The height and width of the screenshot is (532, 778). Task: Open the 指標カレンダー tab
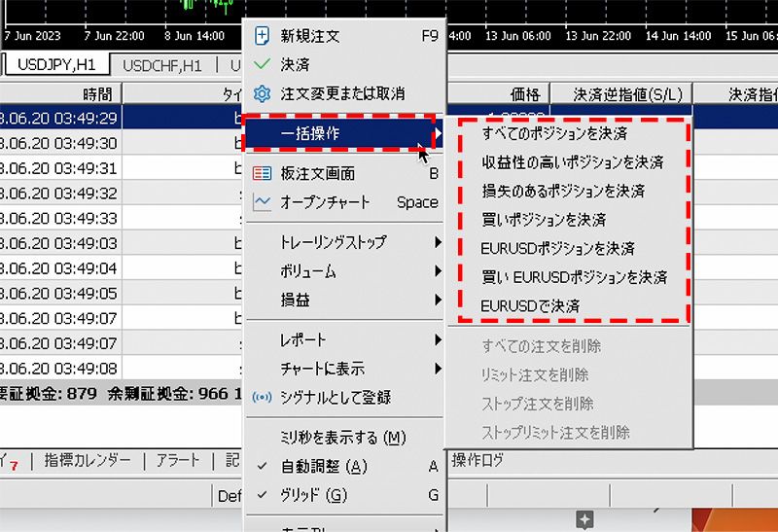(x=88, y=461)
